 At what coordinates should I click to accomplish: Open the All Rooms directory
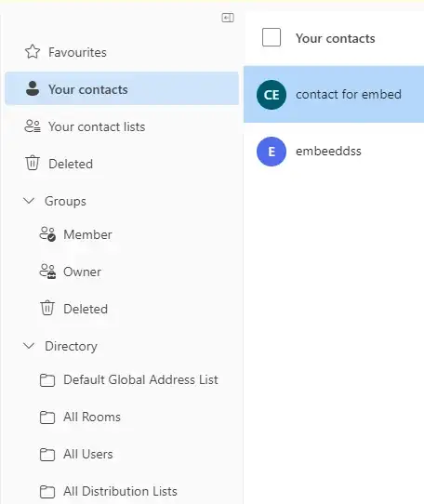pos(122,417)
